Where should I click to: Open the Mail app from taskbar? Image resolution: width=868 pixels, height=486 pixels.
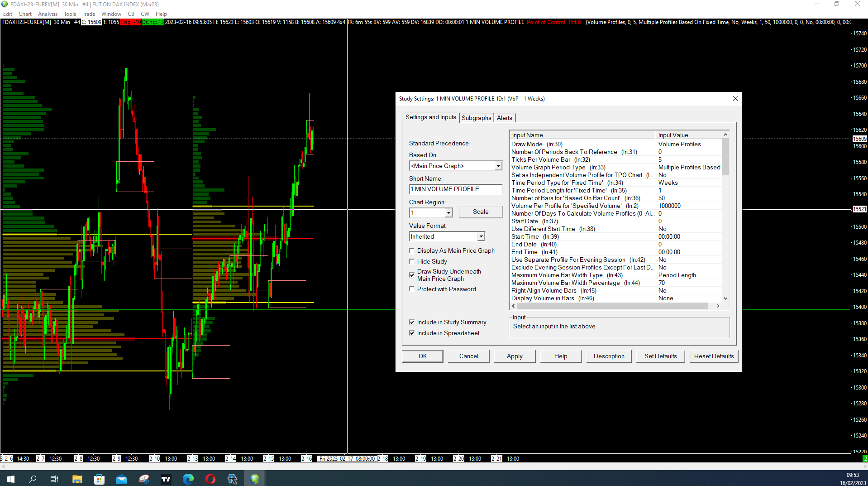coord(122,479)
